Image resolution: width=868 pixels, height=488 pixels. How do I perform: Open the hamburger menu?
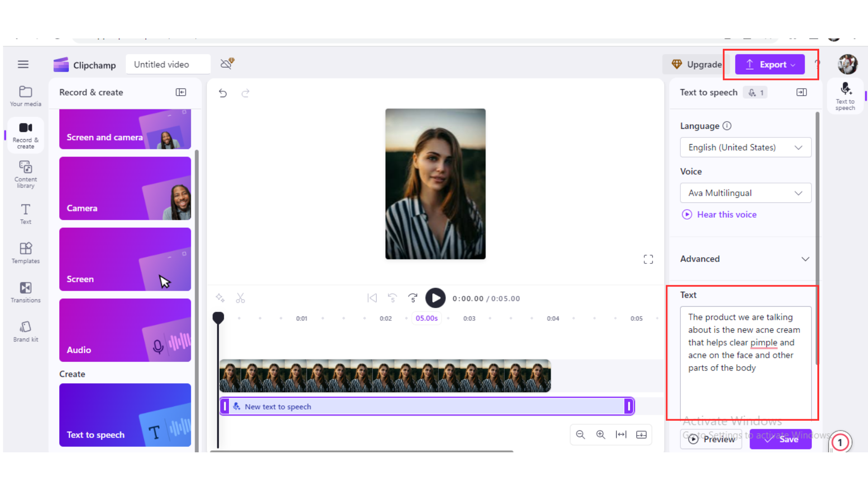point(23,64)
